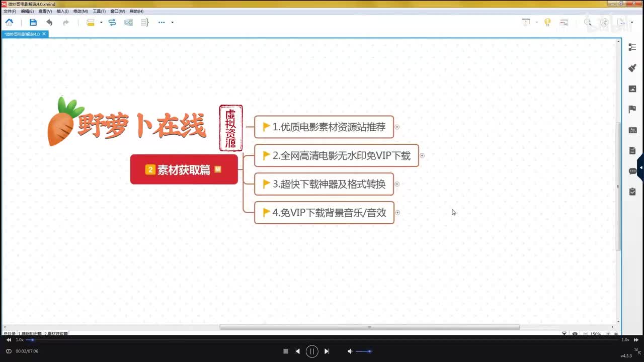Insert a new topic button
Image resolution: width=644 pixels, height=362 pixels.
tap(91, 22)
